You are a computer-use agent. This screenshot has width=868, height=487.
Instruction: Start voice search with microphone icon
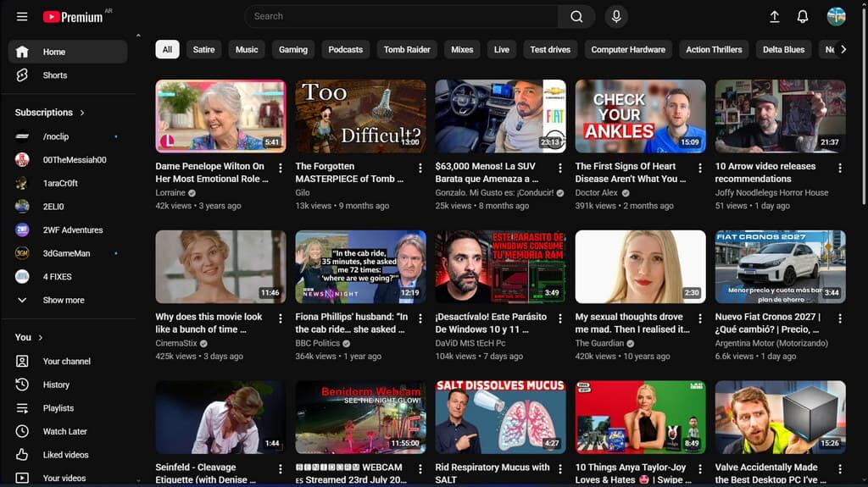[x=616, y=17]
